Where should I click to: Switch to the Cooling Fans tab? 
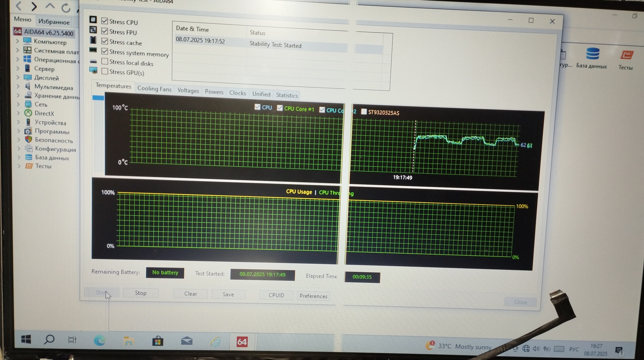click(x=154, y=89)
